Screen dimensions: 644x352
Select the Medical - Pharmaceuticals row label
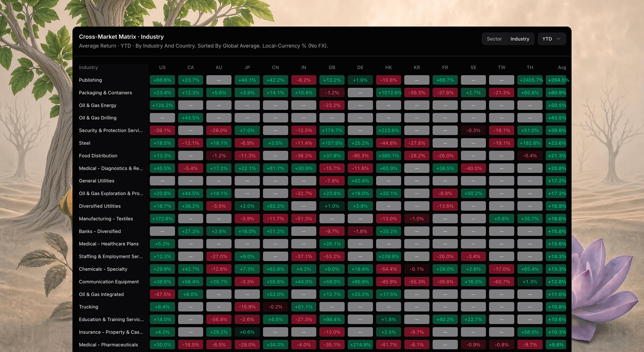point(109,345)
